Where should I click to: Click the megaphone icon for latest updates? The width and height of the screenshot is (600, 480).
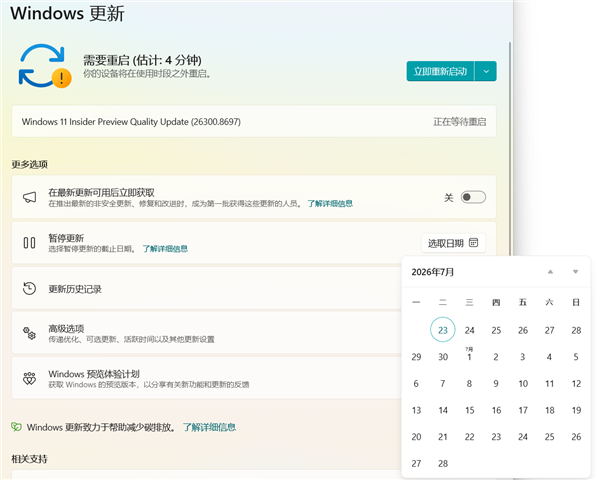[x=29, y=197]
